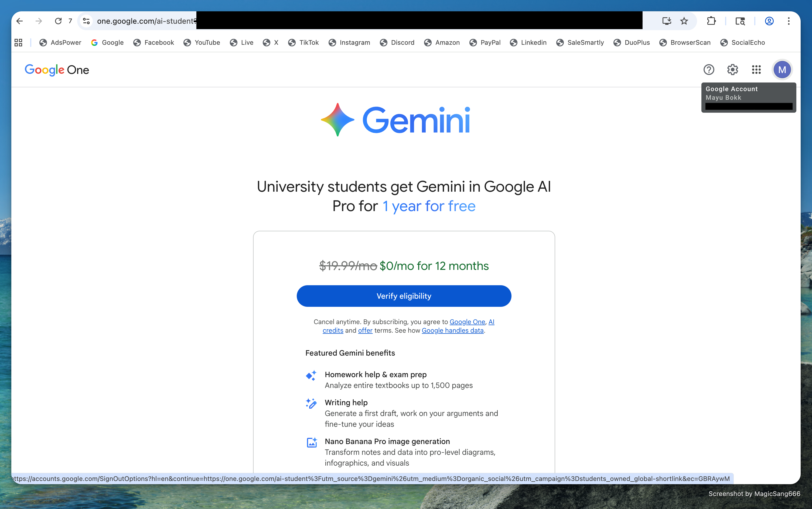Open the Google handles data link
812x509 pixels.
tap(453, 330)
